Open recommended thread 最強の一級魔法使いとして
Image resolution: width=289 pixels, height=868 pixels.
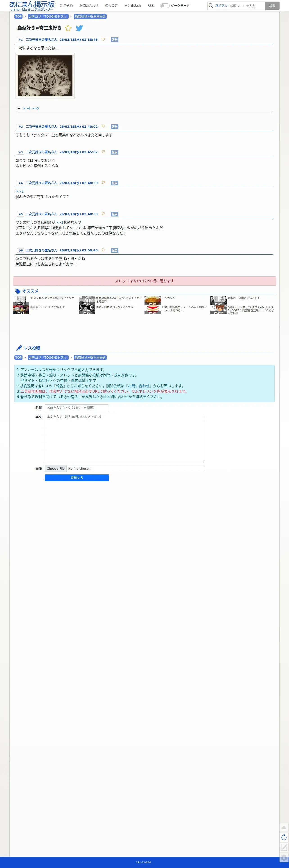point(244,298)
